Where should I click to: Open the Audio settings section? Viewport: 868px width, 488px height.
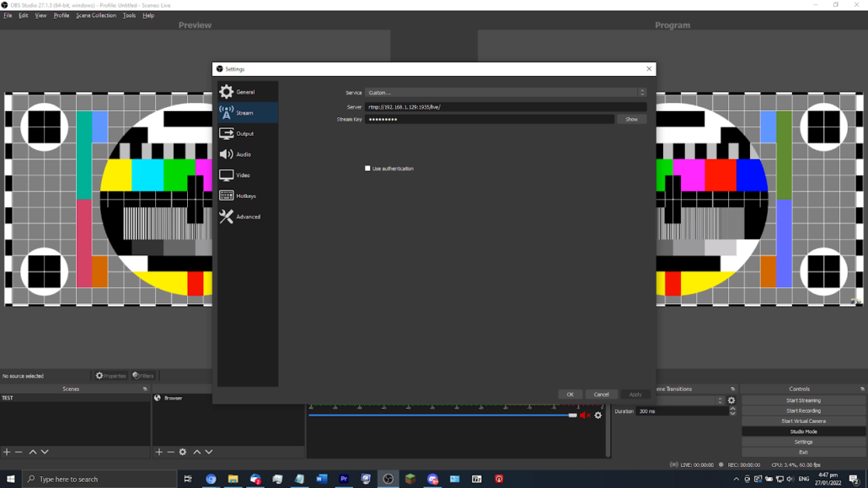[x=243, y=154]
